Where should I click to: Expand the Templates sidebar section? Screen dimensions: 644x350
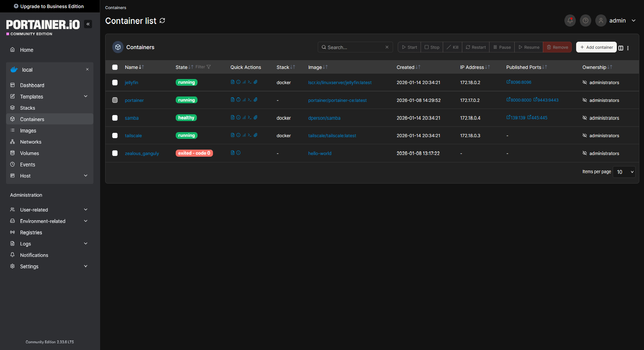[86, 96]
